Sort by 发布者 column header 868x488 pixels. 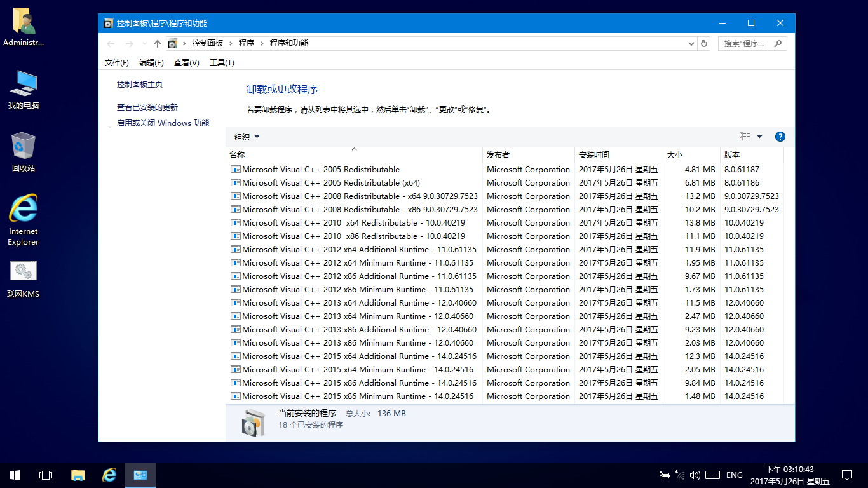click(x=529, y=155)
